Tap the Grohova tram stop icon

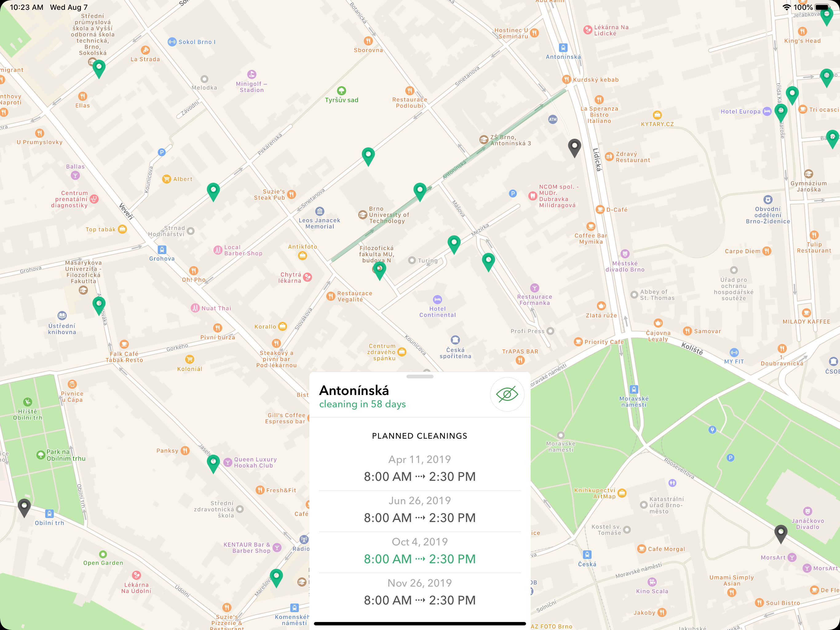(x=162, y=250)
